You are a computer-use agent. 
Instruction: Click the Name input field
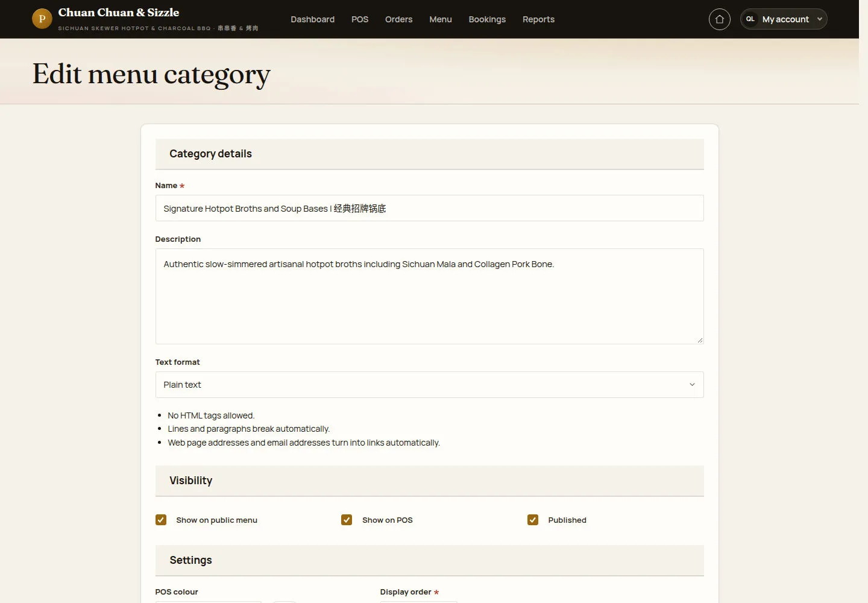429,208
